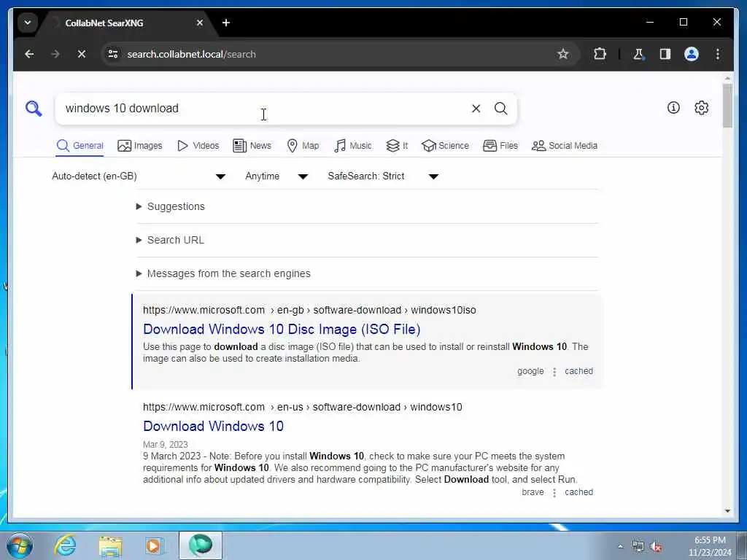Screen dimensions: 747x560
Task: Switch to Files search tab
Action: pyautogui.click(x=500, y=146)
